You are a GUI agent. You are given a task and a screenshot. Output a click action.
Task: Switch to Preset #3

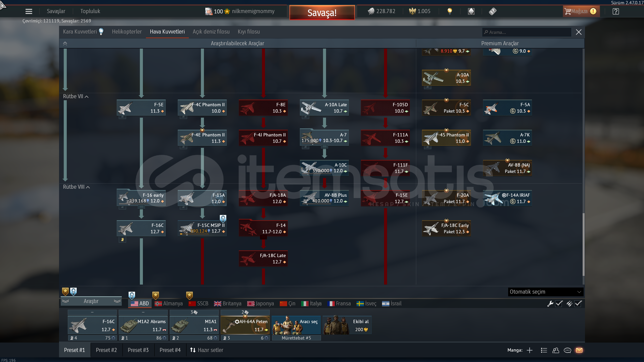pos(138,350)
